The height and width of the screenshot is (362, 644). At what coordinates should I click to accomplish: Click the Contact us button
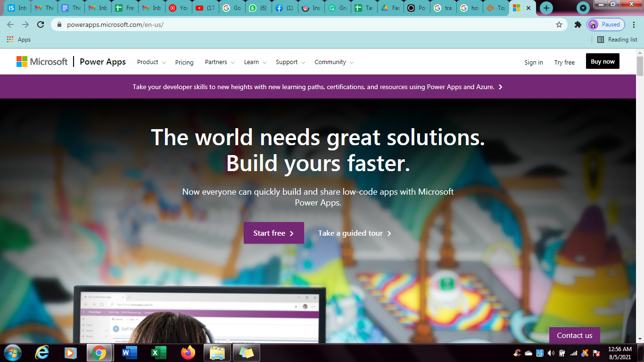pos(574,335)
